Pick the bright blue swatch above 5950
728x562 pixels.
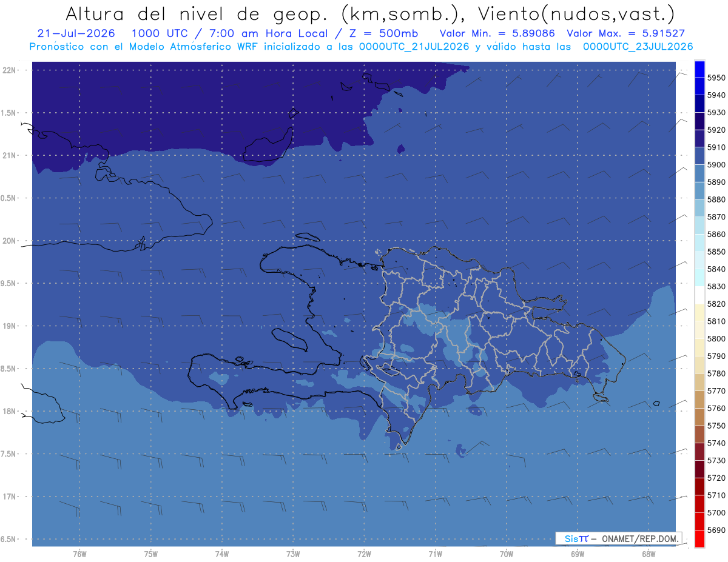(699, 69)
